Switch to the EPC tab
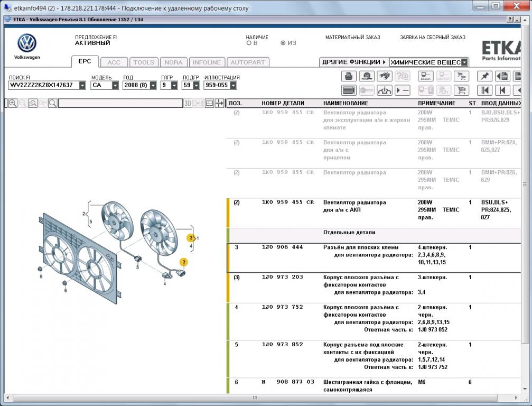This screenshot has width=532, height=406. 85,61
